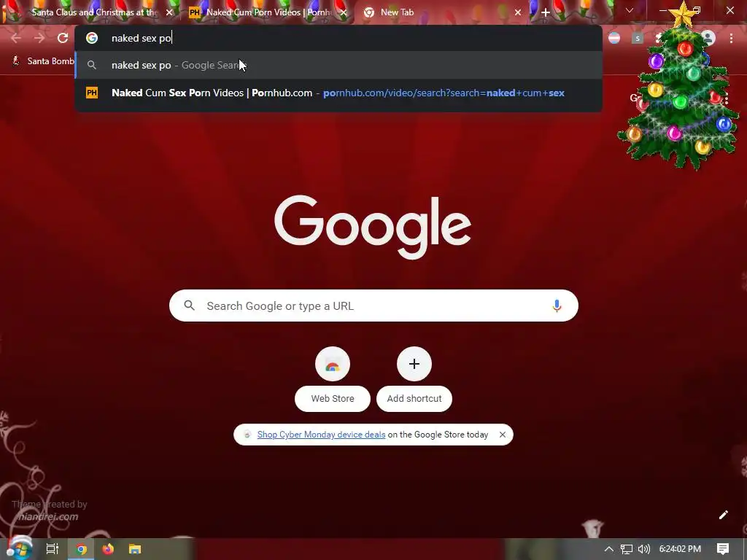The image size is (747, 560).
Task: Choose the suggestion row with the PH icon
Action: coord(338,93)
